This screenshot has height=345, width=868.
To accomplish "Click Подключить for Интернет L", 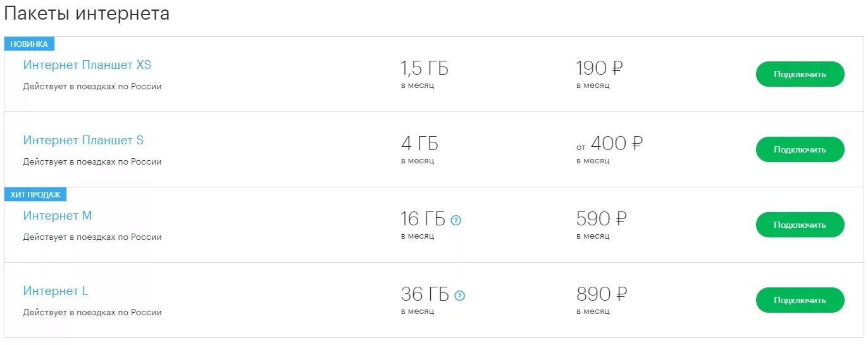I will point(800,300).
